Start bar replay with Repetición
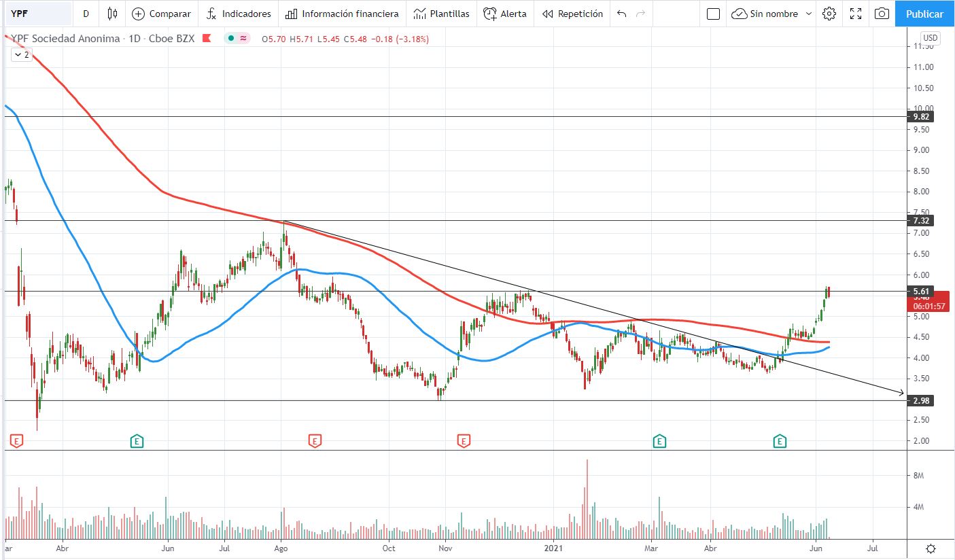 pos(572,14)
